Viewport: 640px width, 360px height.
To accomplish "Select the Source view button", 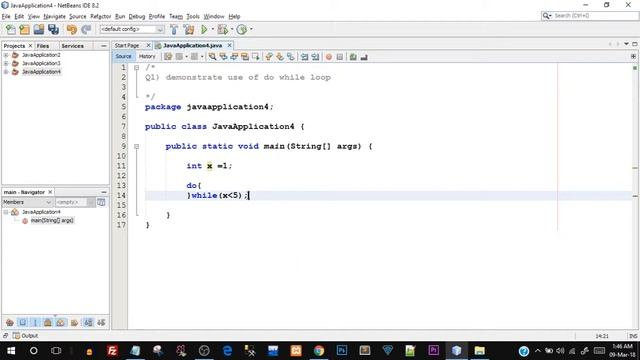I will [x=123, y=57].
